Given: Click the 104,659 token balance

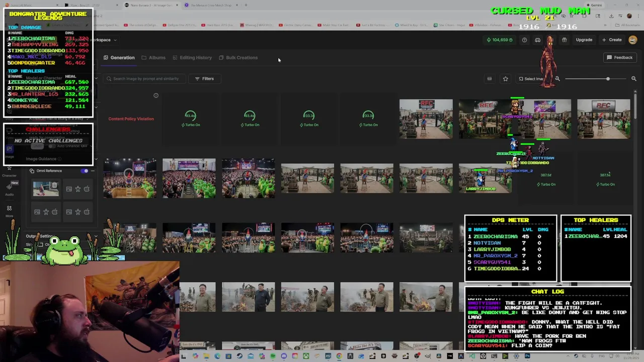Looking at the screenshot, I should click(500, 40).
